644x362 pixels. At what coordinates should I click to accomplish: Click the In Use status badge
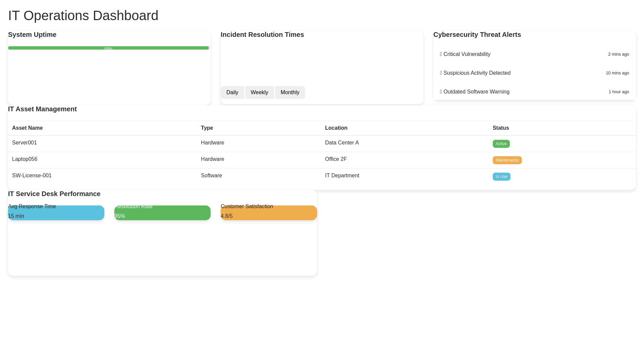501,177
